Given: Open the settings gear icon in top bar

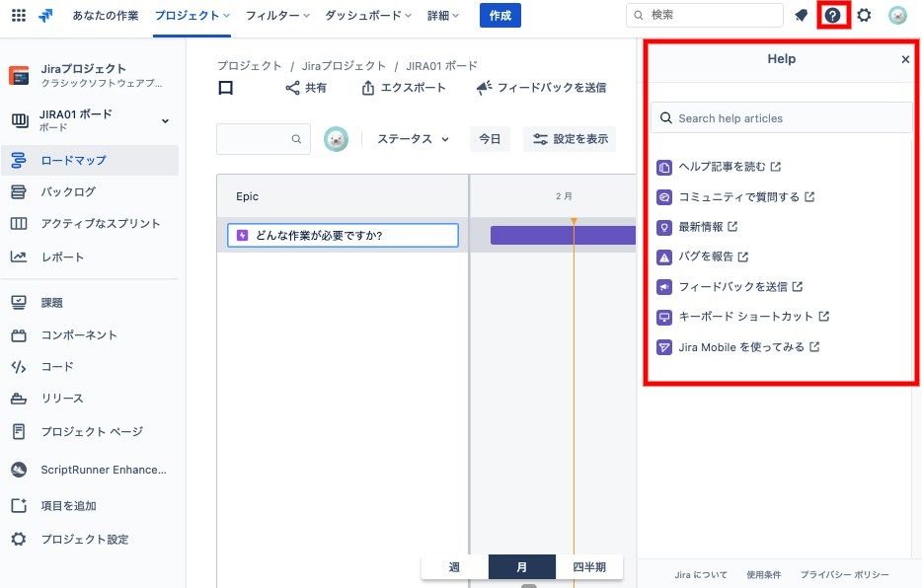Looking at the screenshot, I should click(x=864, y=15).
